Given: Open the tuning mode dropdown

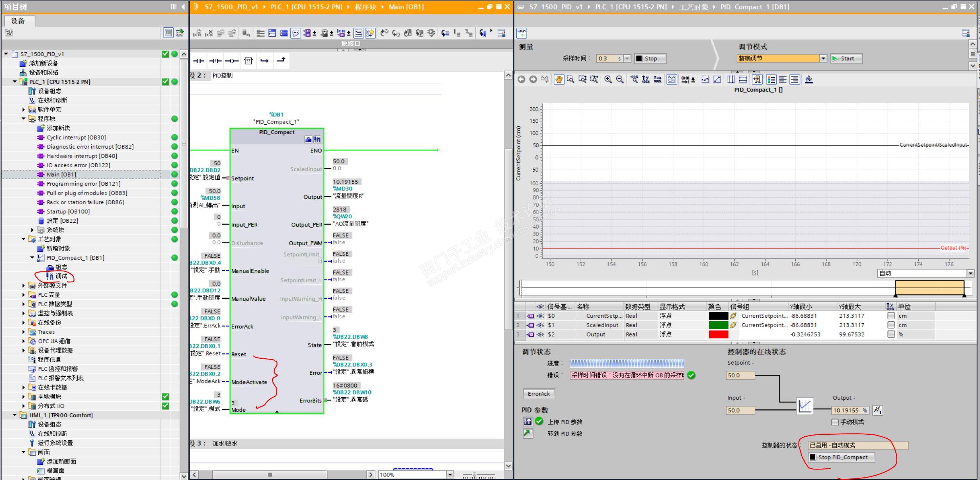Looking at the screenshot, I should point(823,58).
